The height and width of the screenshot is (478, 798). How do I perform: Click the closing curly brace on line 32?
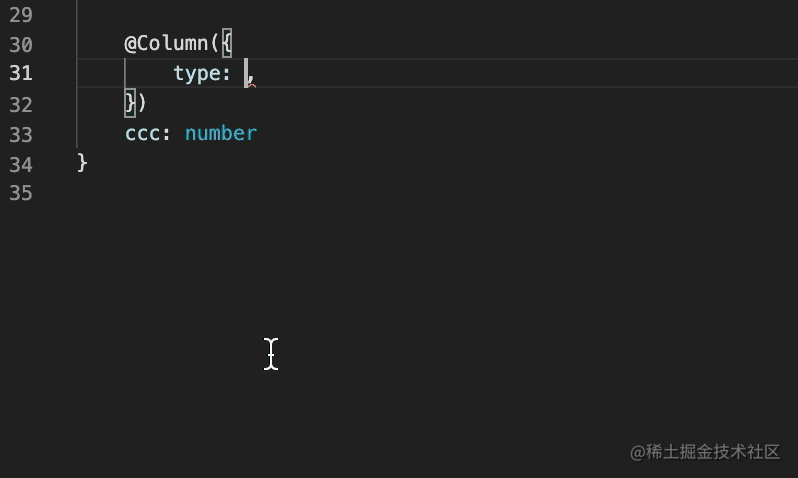pos(130,103)
